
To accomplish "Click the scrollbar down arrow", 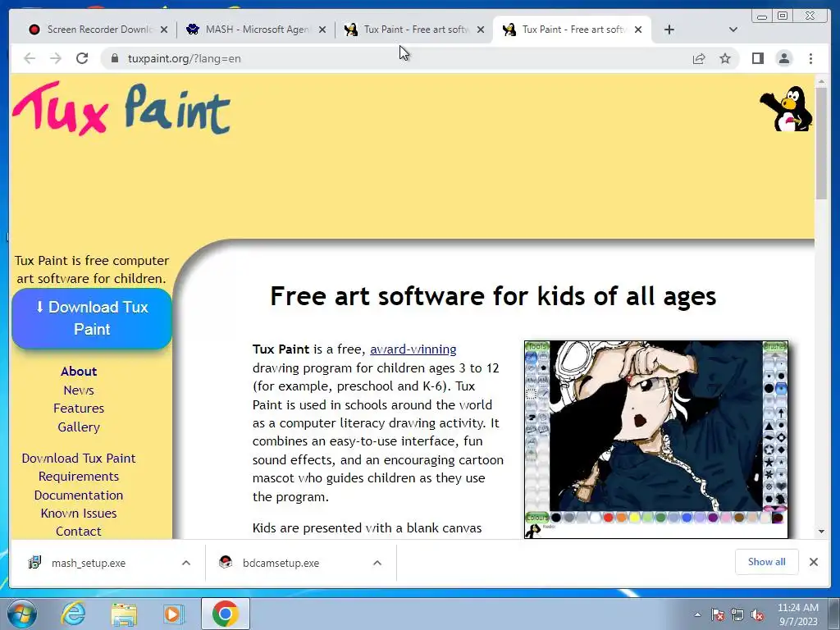I will pyautogui.click(x=821, y=532).
